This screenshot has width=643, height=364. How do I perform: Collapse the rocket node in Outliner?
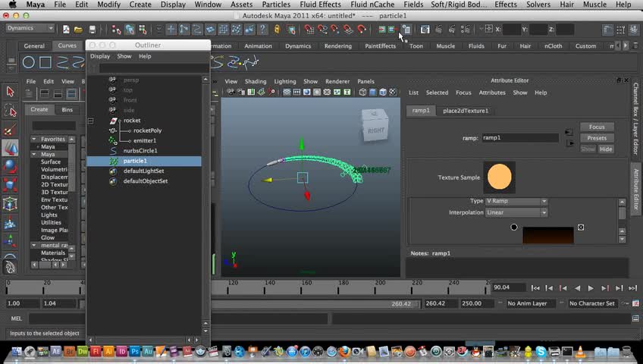(90, 121)
